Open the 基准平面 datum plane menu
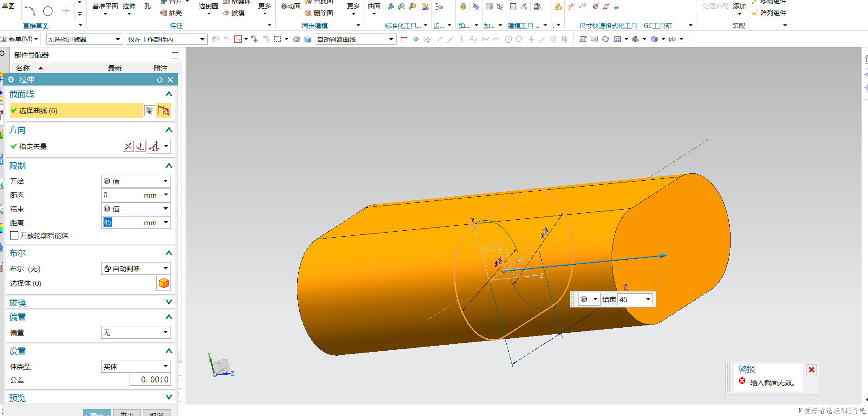This screenshot has width=868, height=416. click(x=105, y=9)
